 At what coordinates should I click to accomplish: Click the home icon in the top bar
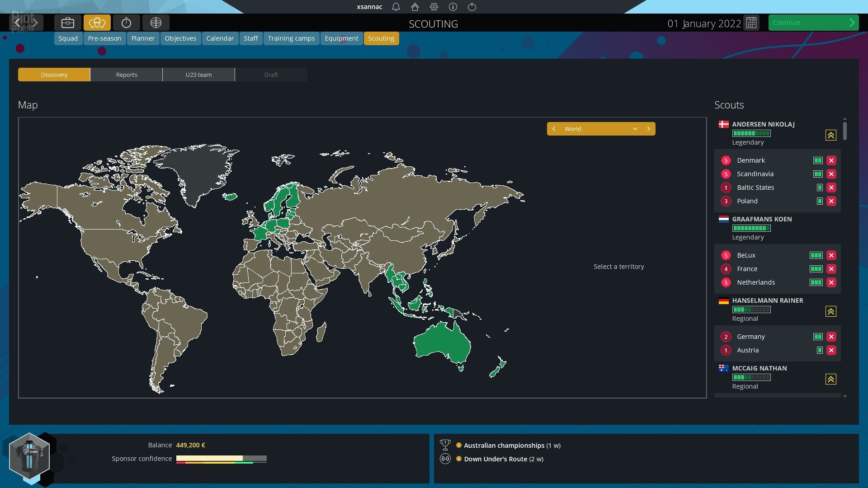[415, 7]
